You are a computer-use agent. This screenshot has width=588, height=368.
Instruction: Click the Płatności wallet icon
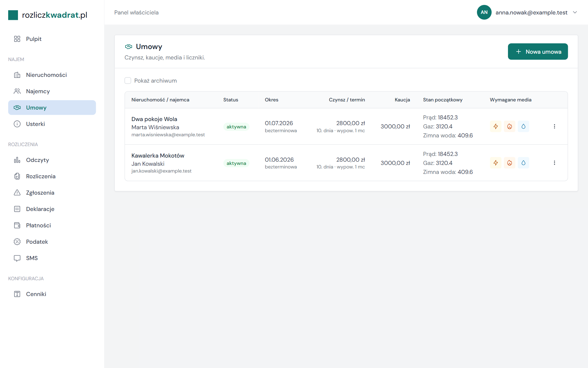(17, 225)
